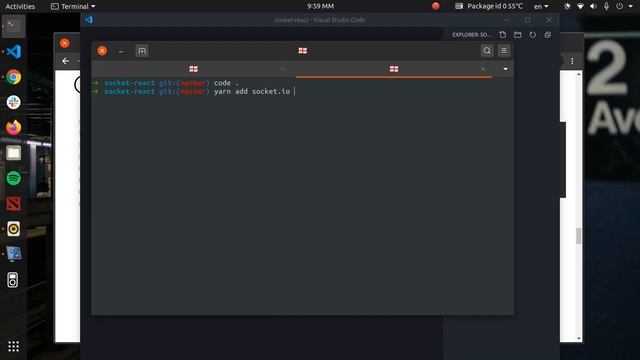This screenshot has width=640, height=360.
Task: Open the power system menu
Action: (620, 6)
